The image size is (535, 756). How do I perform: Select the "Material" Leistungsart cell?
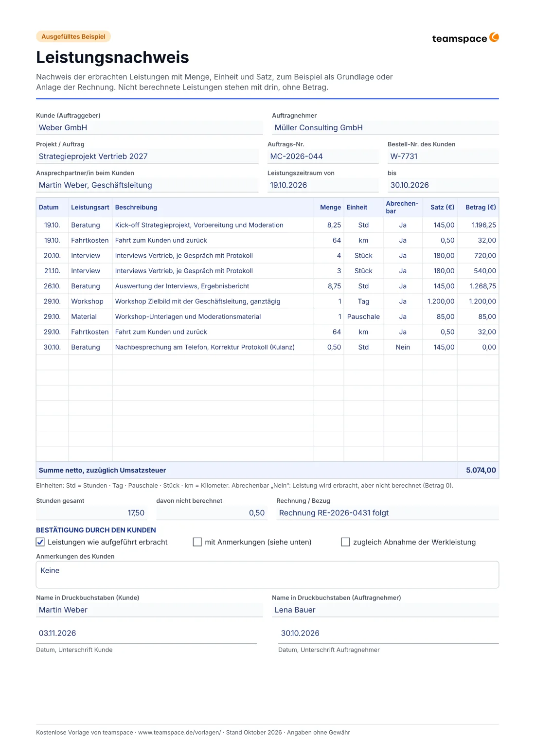(90, 317)
